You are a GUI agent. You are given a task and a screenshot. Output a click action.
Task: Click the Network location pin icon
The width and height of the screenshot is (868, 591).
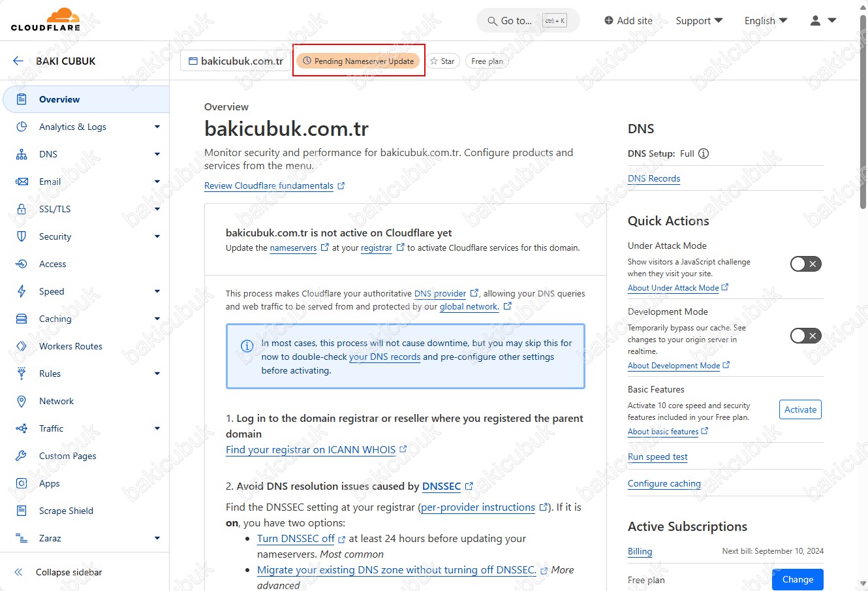22,401
